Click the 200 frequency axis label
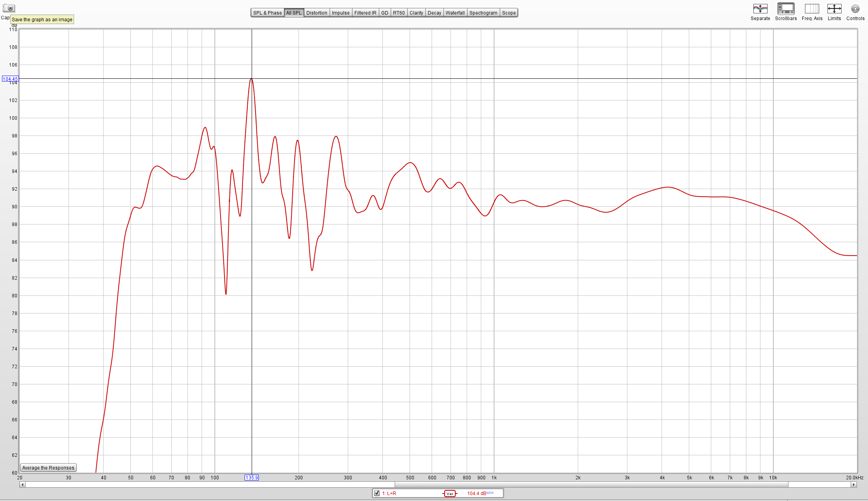This screenshot has height=501, width=868. [x=299, y=477]
